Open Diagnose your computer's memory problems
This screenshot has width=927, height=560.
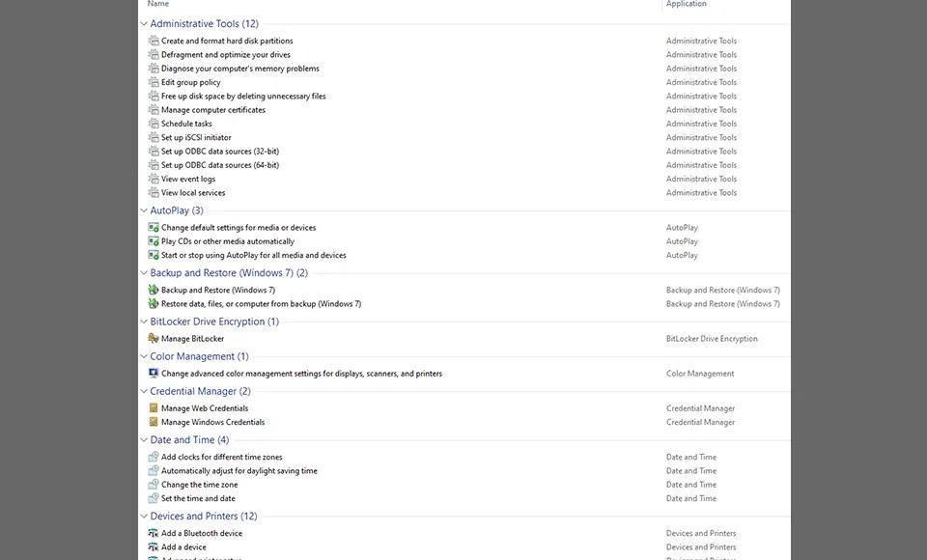click(x=240, y=69)
